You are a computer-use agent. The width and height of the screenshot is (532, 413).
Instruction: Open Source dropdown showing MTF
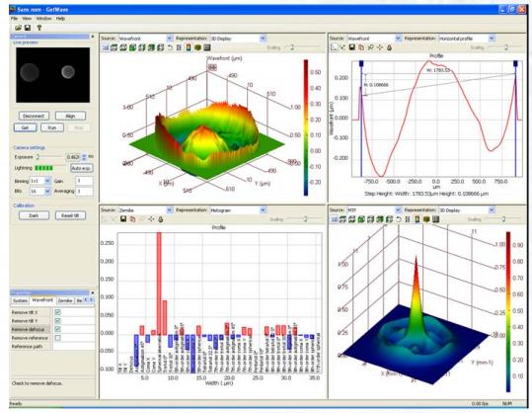point(399,209)
